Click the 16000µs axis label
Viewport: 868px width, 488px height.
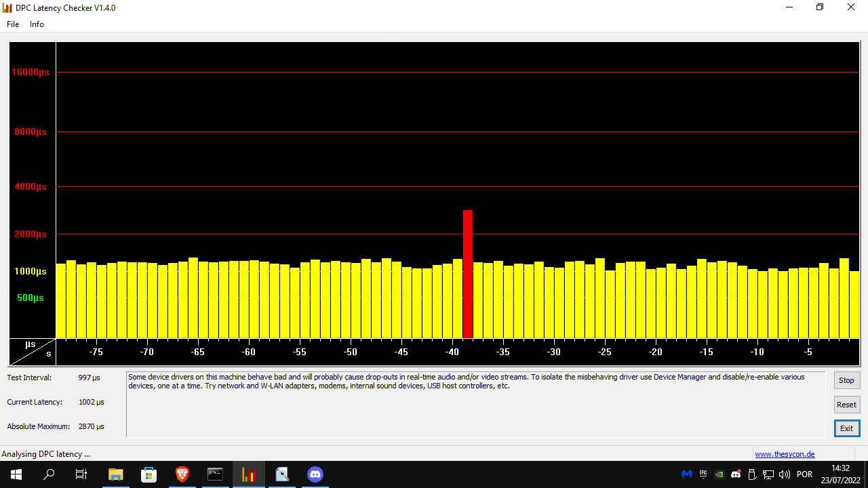[31, 72]
